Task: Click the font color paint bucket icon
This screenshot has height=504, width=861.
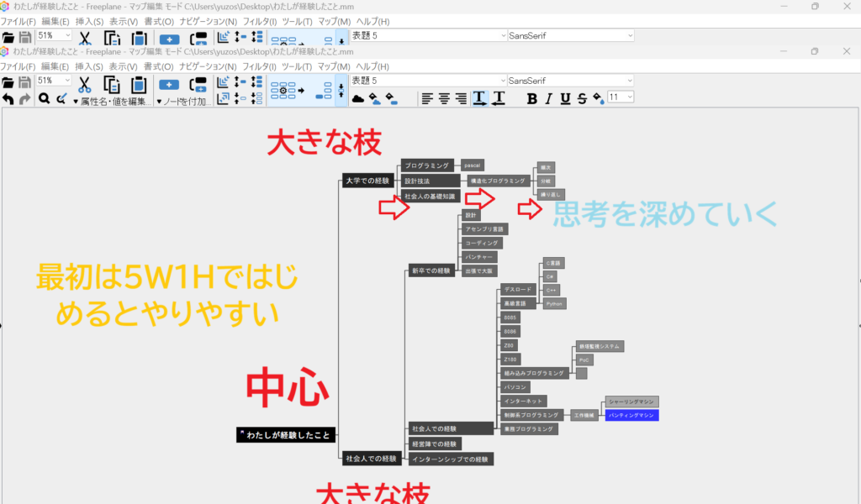Action: coord(599,98)
